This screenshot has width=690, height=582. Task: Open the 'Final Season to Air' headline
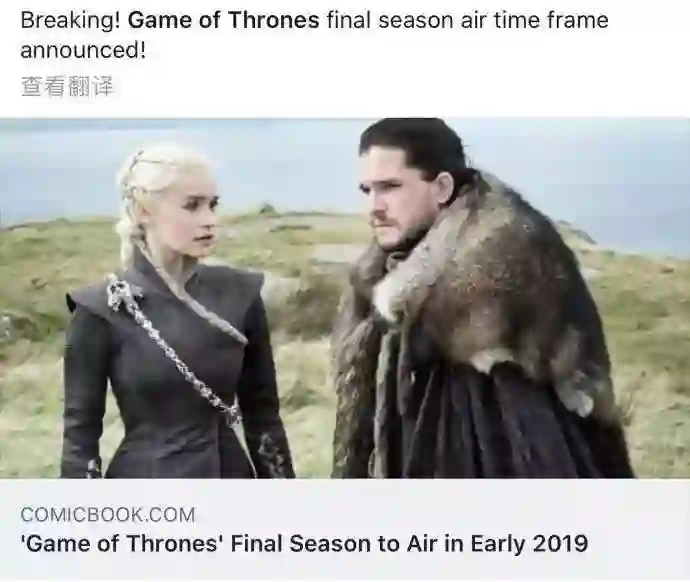click(x=304, y=543)
